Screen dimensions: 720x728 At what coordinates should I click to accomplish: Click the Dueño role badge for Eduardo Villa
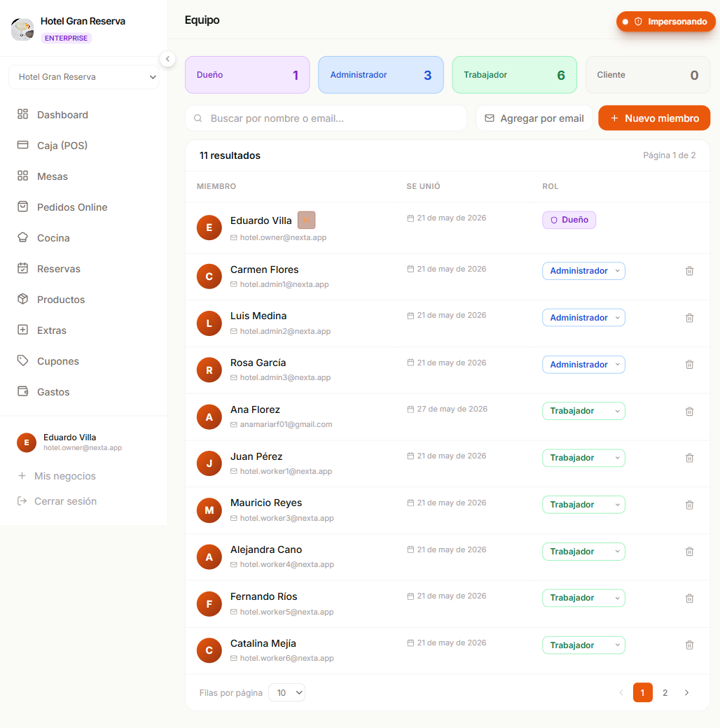569,220
